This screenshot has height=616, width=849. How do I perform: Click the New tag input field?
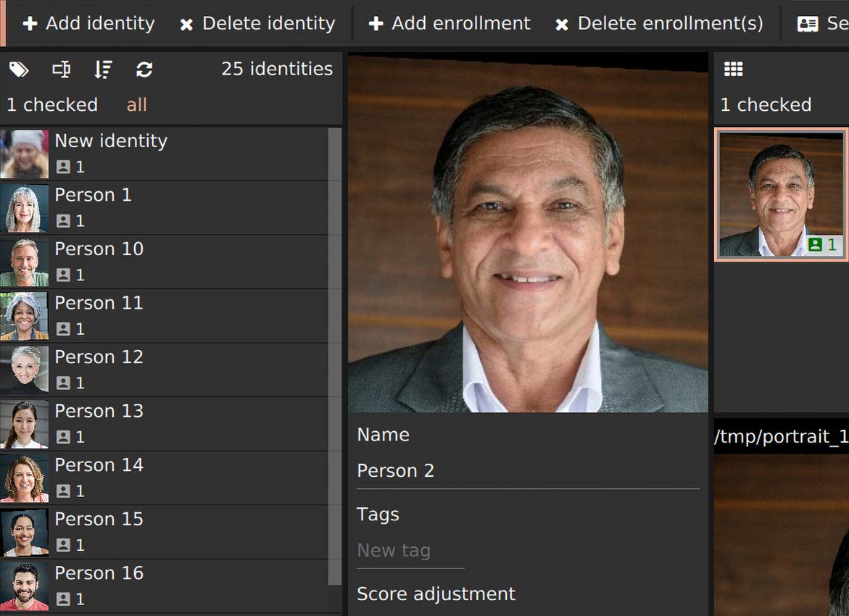[x=410, y=551]
